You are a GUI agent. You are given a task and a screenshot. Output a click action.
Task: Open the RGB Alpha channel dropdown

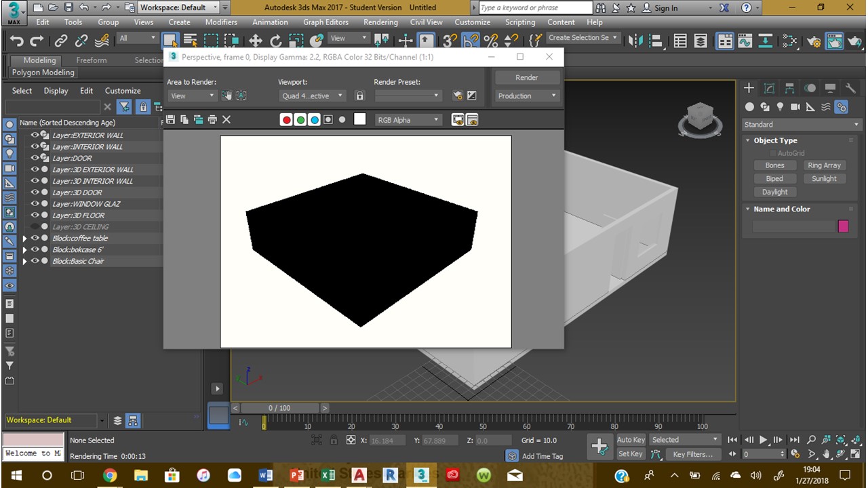(x=408, y=119)
